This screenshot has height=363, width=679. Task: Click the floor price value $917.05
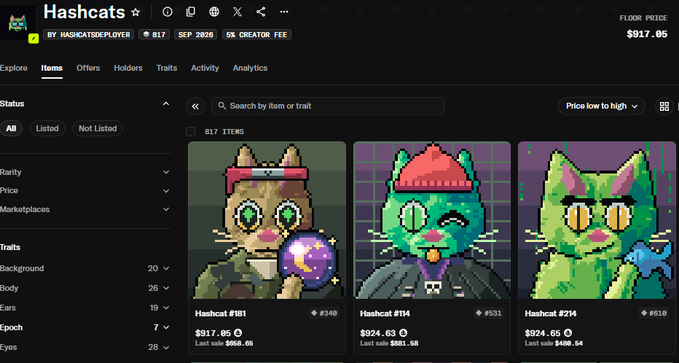click(x=647, y=34)
